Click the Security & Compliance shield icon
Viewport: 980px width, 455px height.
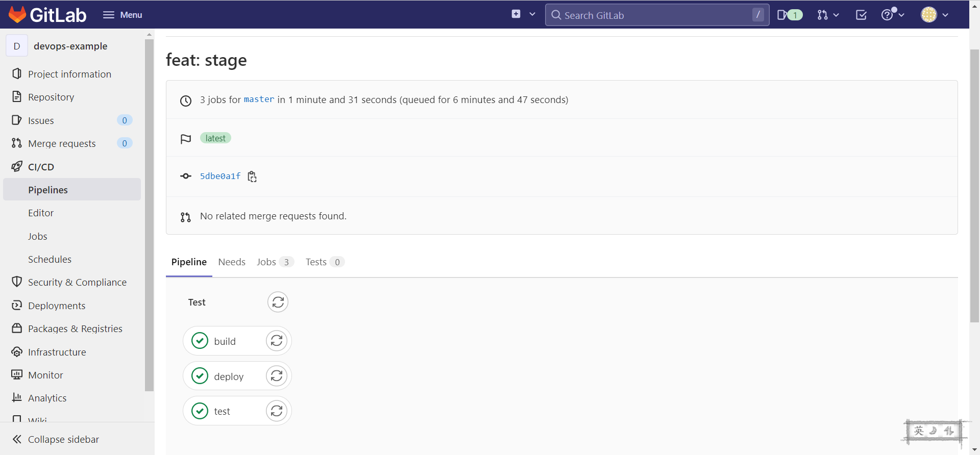click(x=17, y=282)
